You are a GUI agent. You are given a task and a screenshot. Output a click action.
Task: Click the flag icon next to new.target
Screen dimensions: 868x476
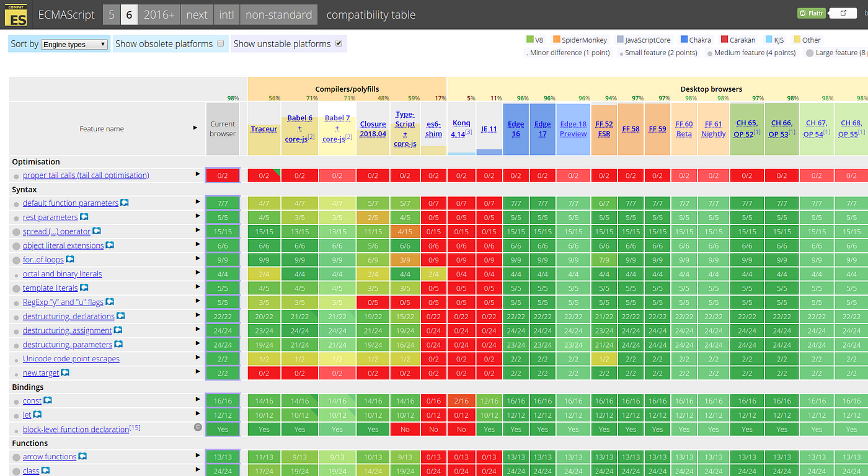click(x=64, y=372)
